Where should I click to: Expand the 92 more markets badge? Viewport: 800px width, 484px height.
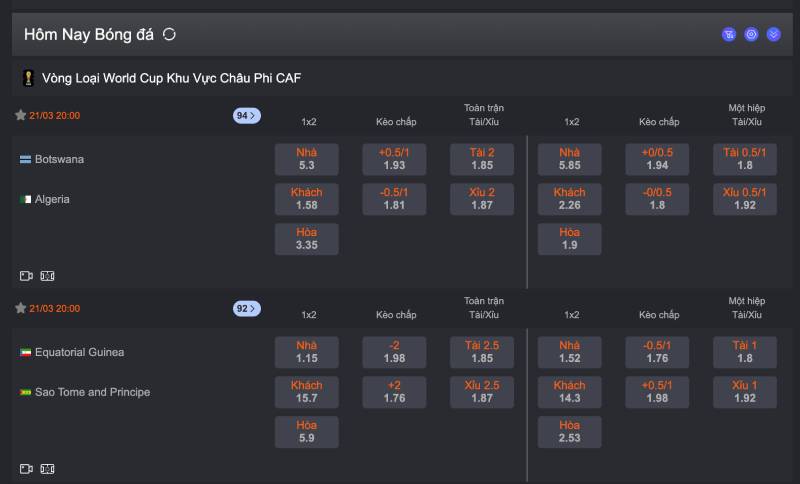(246, 308)
